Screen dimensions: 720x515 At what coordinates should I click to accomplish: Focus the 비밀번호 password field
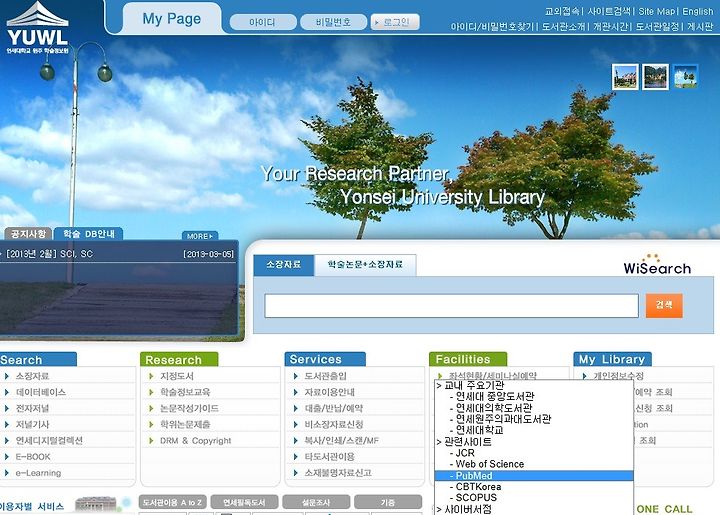point(333,22)
